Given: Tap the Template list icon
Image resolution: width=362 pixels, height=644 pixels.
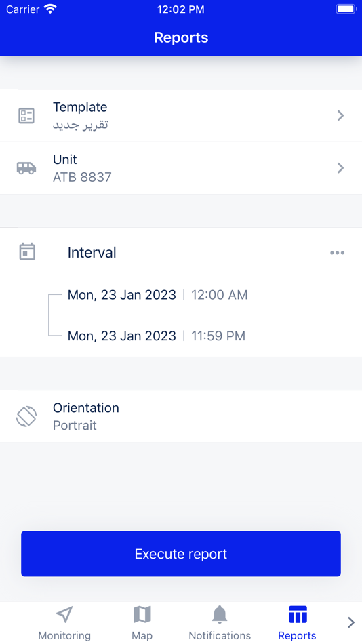Looking at the screenshot, I should point(26,116).
